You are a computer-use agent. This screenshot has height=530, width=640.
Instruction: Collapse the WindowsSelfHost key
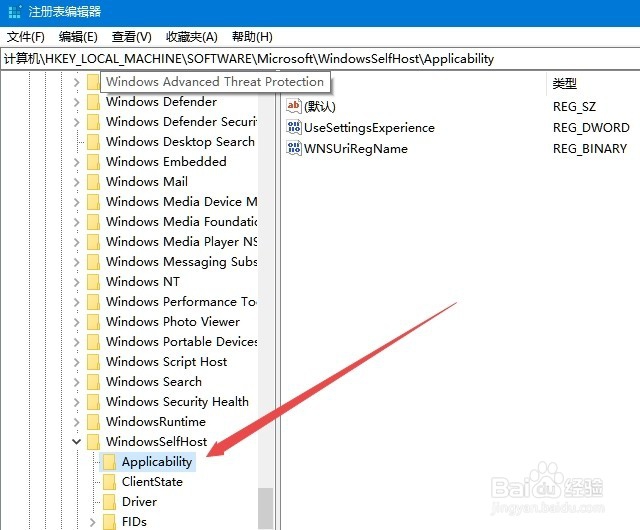[76, 441]
